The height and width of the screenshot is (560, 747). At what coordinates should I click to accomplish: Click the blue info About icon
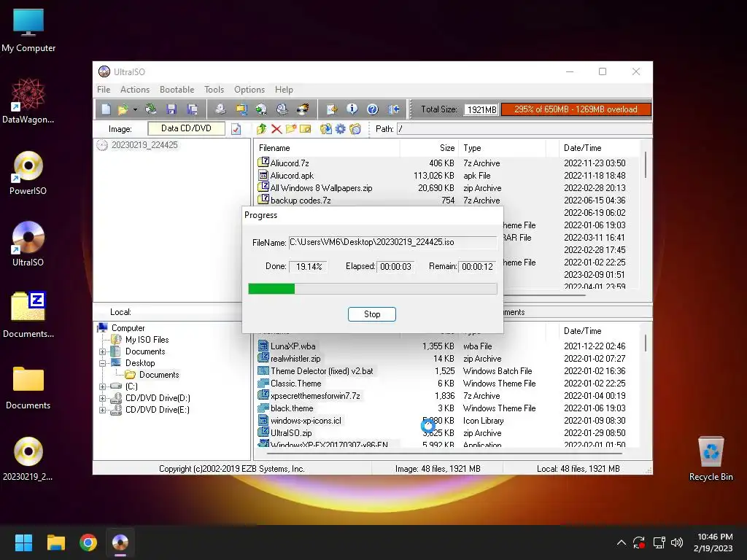352,109
